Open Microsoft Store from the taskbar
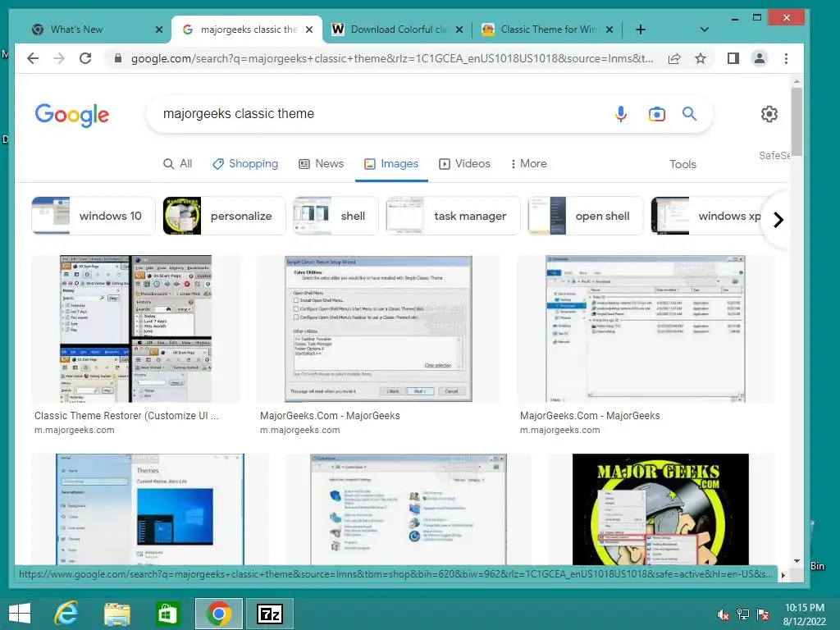The image size is (840, 630). pyautogui.click(x=167, y=614)
